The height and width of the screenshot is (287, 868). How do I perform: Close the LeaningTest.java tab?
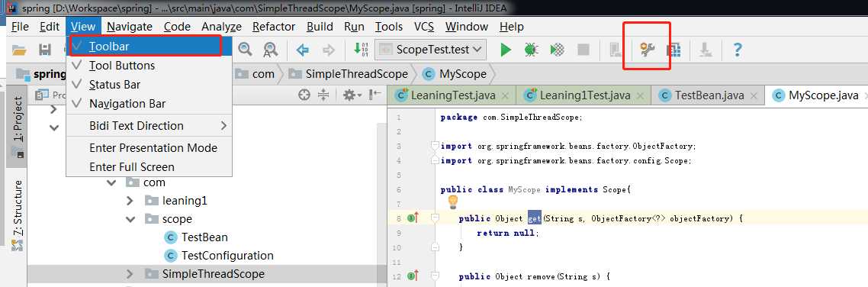504,96
